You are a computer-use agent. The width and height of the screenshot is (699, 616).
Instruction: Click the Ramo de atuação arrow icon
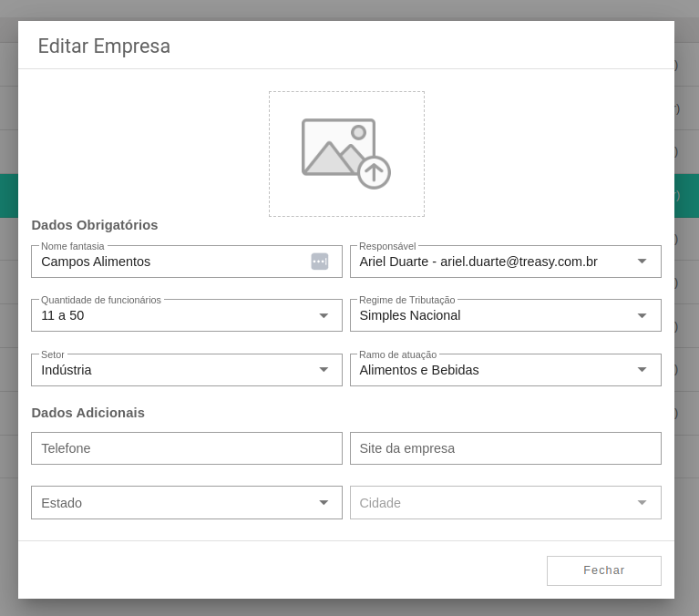[x=642, y=370]
